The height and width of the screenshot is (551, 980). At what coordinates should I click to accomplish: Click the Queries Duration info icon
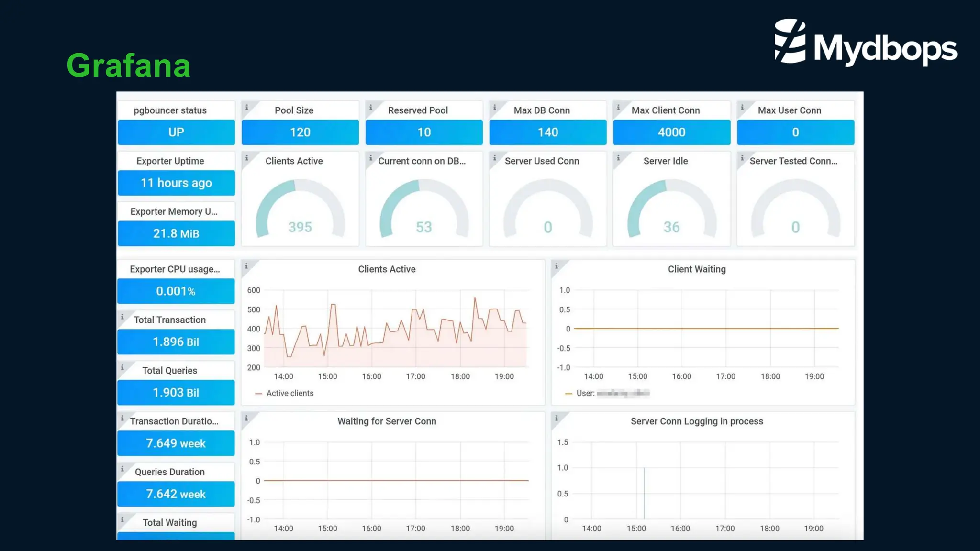[122, 469]
